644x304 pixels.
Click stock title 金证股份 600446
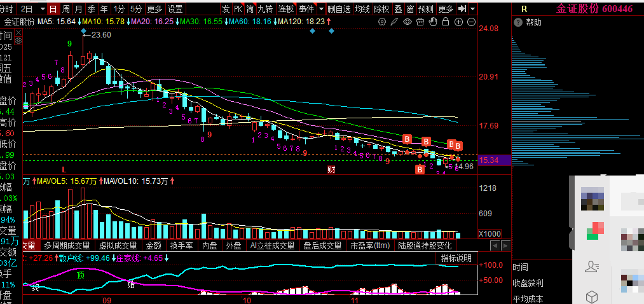[594, 9]
